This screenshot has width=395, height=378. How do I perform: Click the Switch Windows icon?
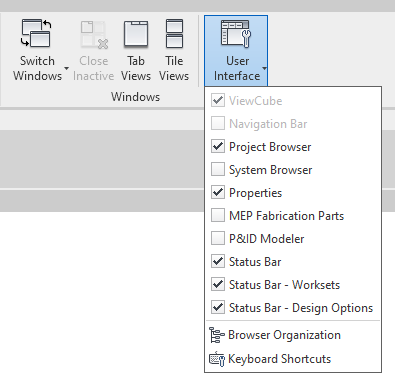(x=36, y=33)
